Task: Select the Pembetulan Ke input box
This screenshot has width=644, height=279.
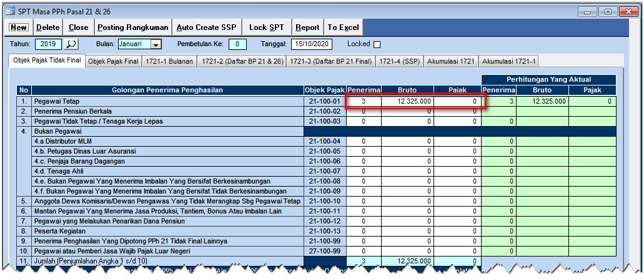Action: (x=237, y=44)
